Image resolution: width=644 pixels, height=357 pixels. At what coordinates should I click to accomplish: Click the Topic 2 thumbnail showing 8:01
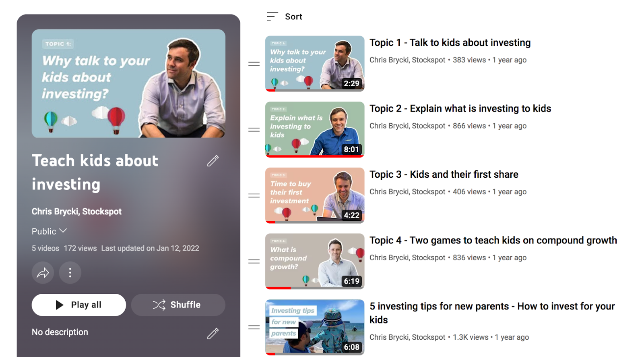click(315, 129)
